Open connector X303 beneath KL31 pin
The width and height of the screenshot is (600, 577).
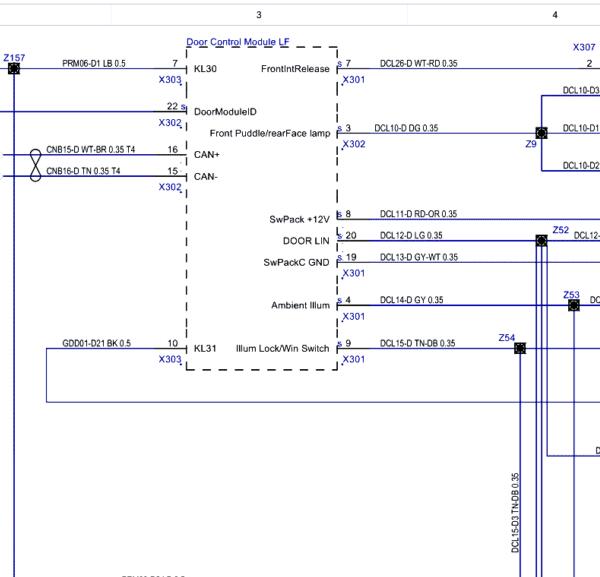pos(170,359)
